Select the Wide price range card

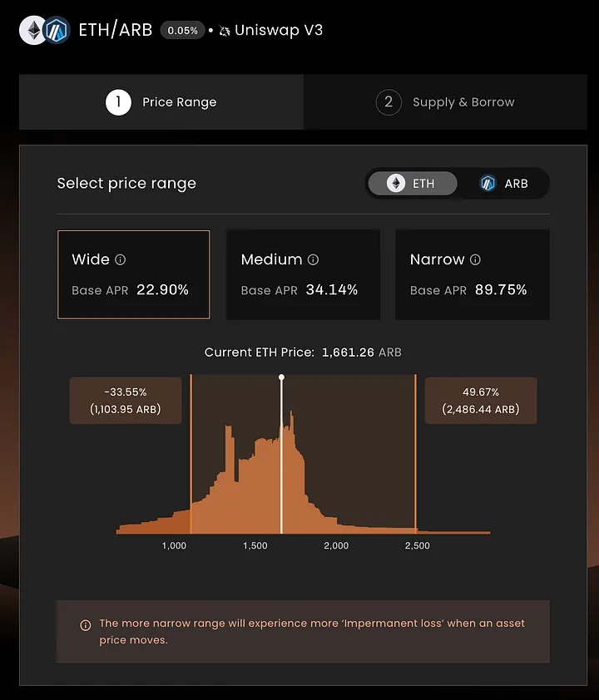click(134, 274)
